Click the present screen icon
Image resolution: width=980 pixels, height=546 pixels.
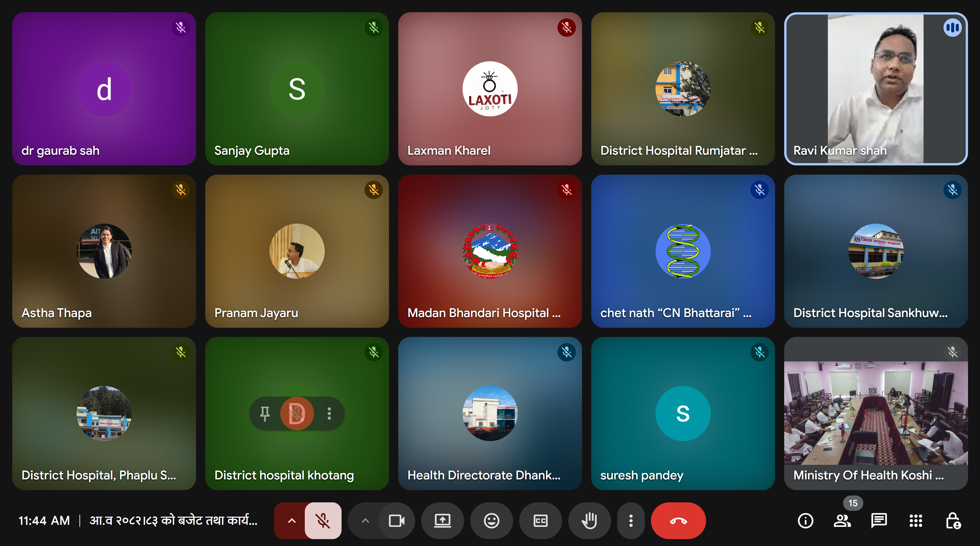click(x=442, y=520)
